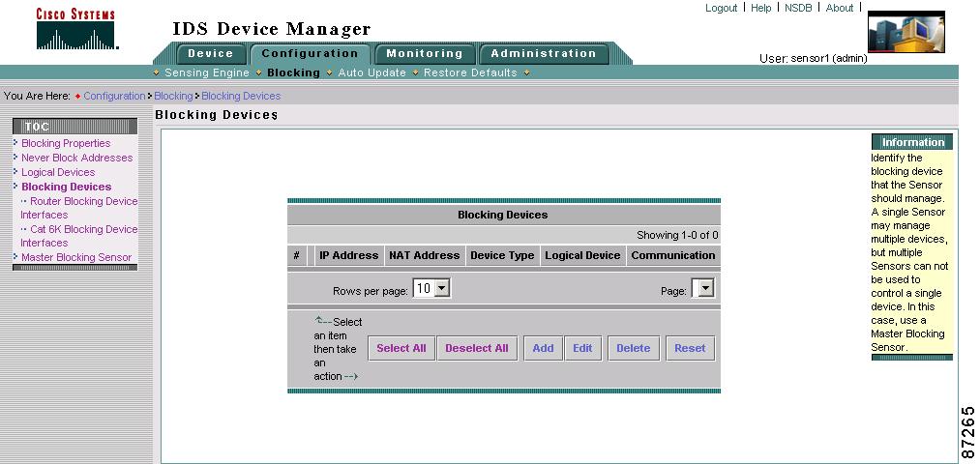
Task: Click the Blocking Devices table title
Action: pyautogui.click(x=502, y=215)
